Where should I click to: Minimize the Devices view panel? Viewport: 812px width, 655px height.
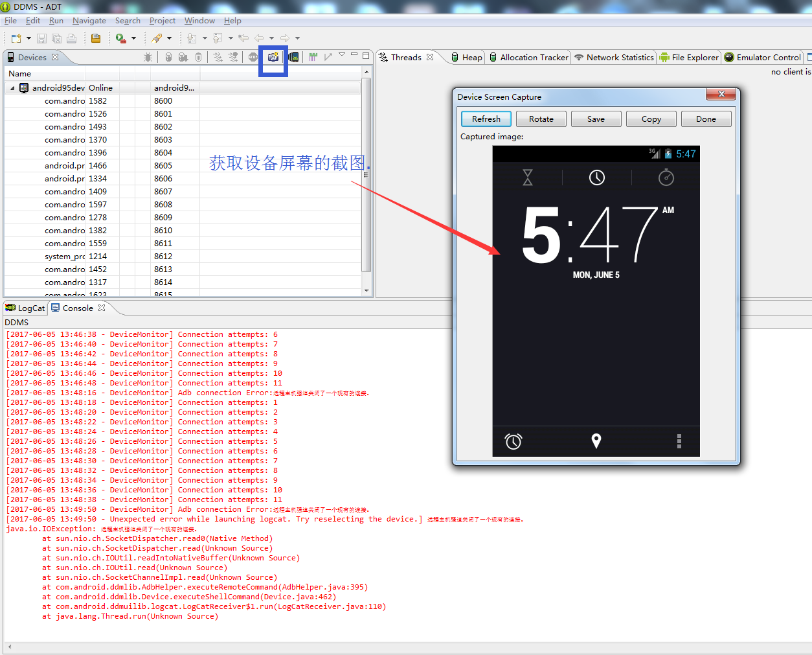(x=354, y=55)
